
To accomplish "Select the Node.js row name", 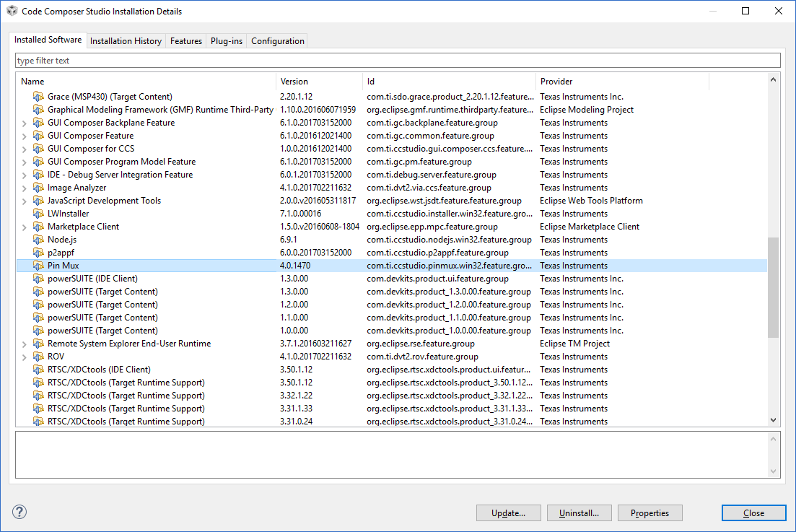I will tap(62, 240).
